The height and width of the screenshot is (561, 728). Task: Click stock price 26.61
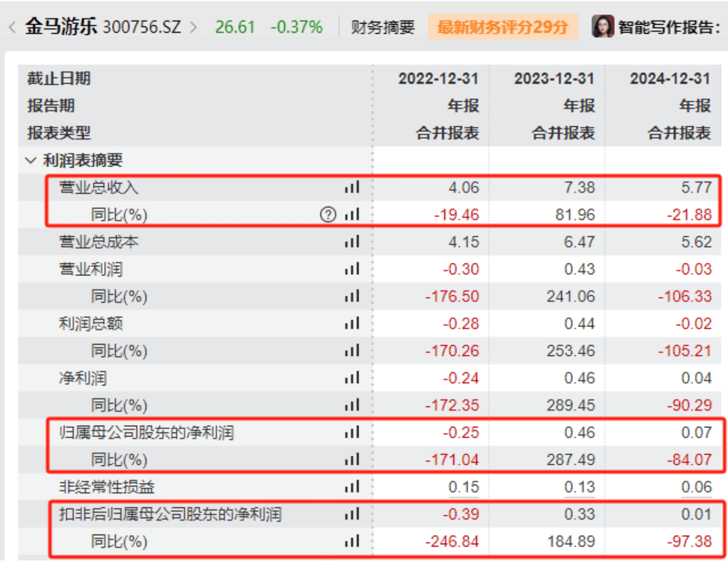tap(235, 27)
